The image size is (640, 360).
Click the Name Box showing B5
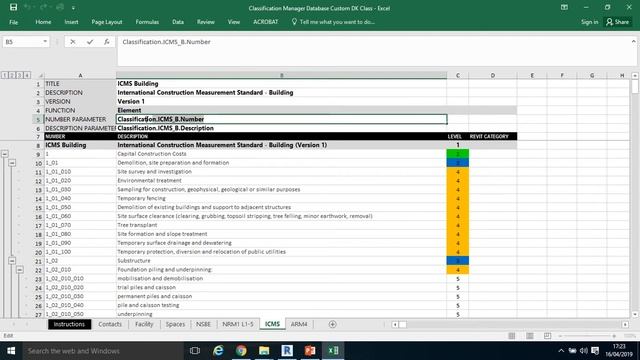[22, 42]
